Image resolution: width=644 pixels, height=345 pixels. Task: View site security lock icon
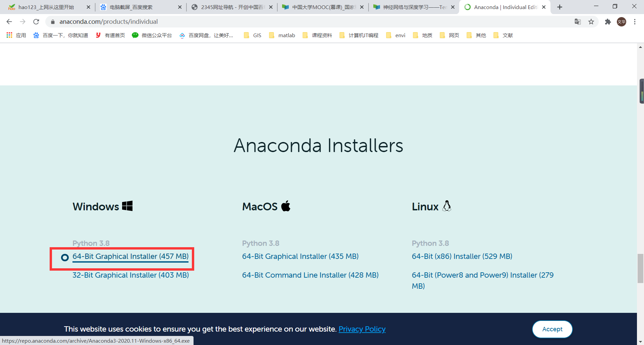click(x=53, y=22)
